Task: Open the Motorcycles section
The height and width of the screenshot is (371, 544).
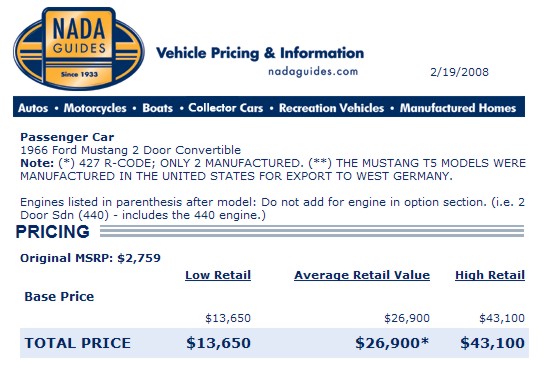Action: point(95,108)
